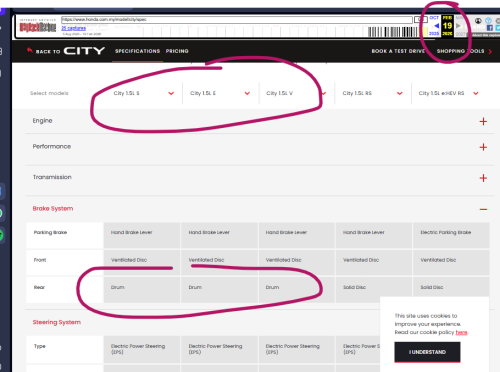Open the City 1.5L RS dropdown
The width and height of the screenshot is (500, 372).
[x=372, y=93]
